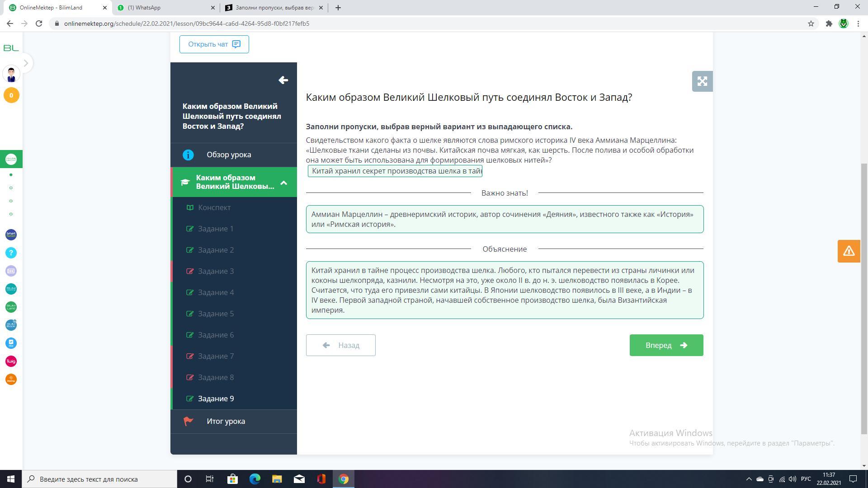Click the blue question mark help icon

coord(11,253)
